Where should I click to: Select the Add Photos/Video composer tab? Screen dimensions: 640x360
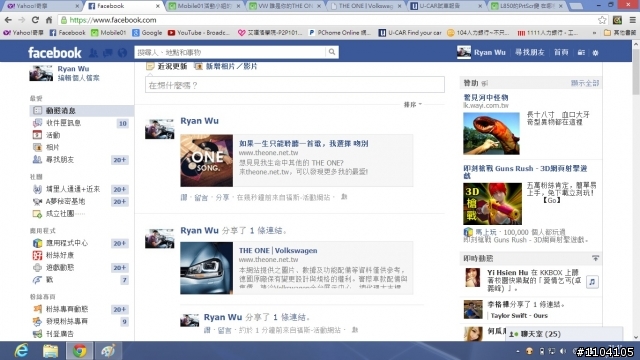[226, 66]
